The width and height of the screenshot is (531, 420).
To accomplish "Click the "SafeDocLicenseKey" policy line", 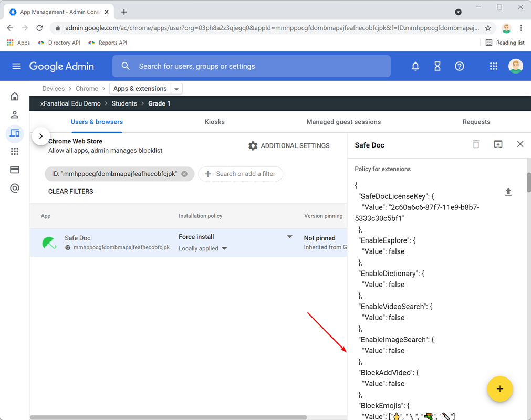I will pos(396,196).
